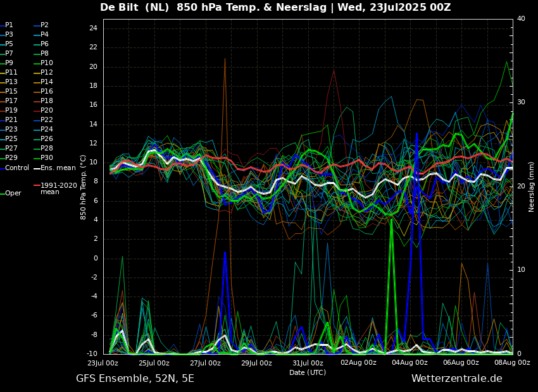Select the P22 legend label

click(47, 120)
